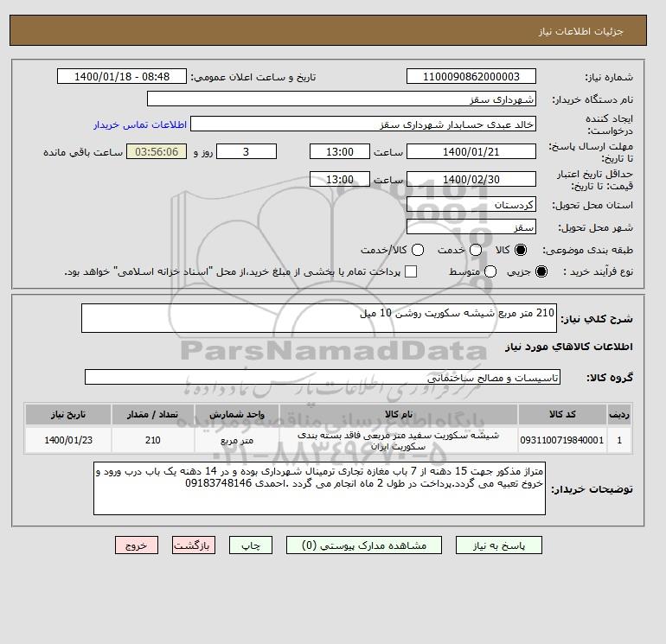The height and width of the screenshot is (644, 666).
Task: Click the remaining days field showing 3
Action: [247, 151]
